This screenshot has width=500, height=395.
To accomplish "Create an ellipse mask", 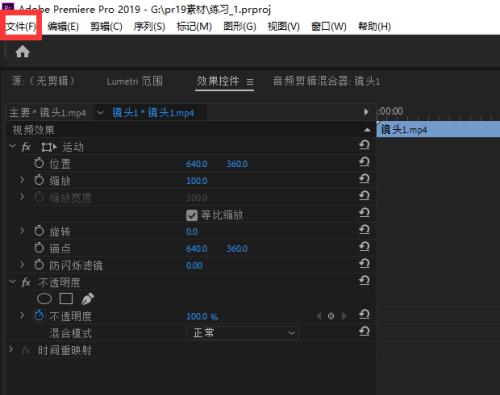I will pos(44,299).
